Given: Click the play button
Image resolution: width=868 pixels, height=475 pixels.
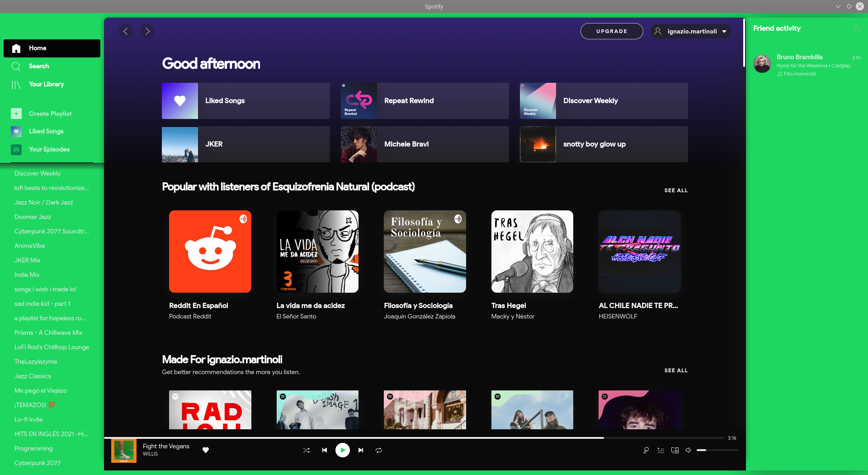Looking at the screenshot, I should click(x=343, y=450).
